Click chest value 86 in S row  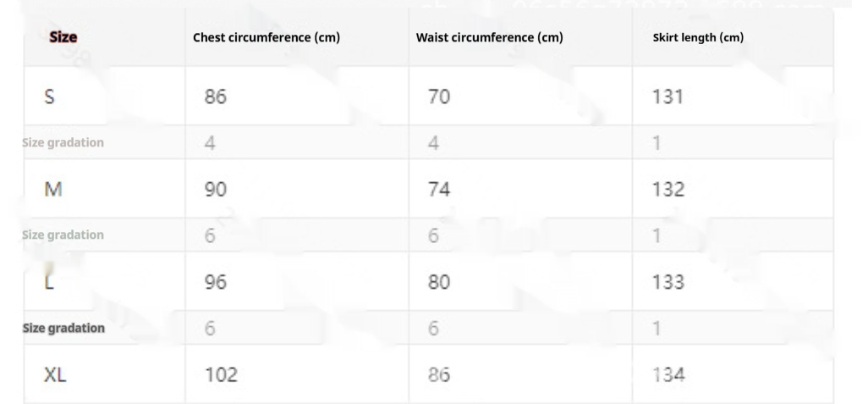click(x=215, y=97)
